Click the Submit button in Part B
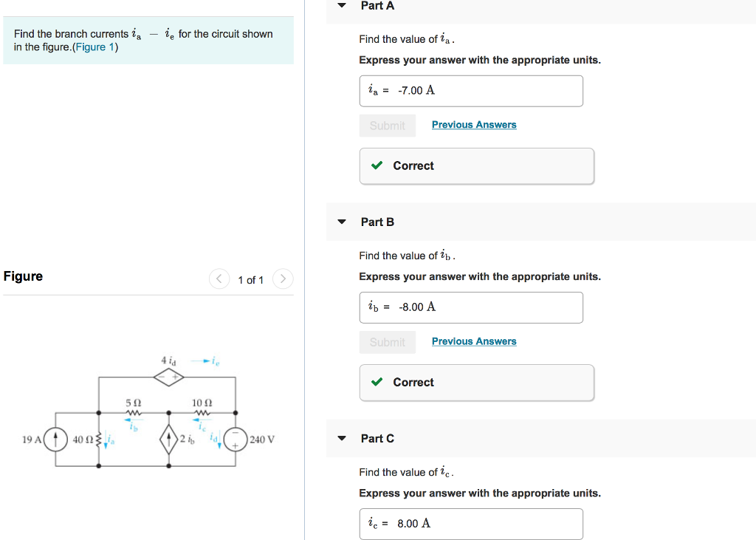 pos(387,342)
